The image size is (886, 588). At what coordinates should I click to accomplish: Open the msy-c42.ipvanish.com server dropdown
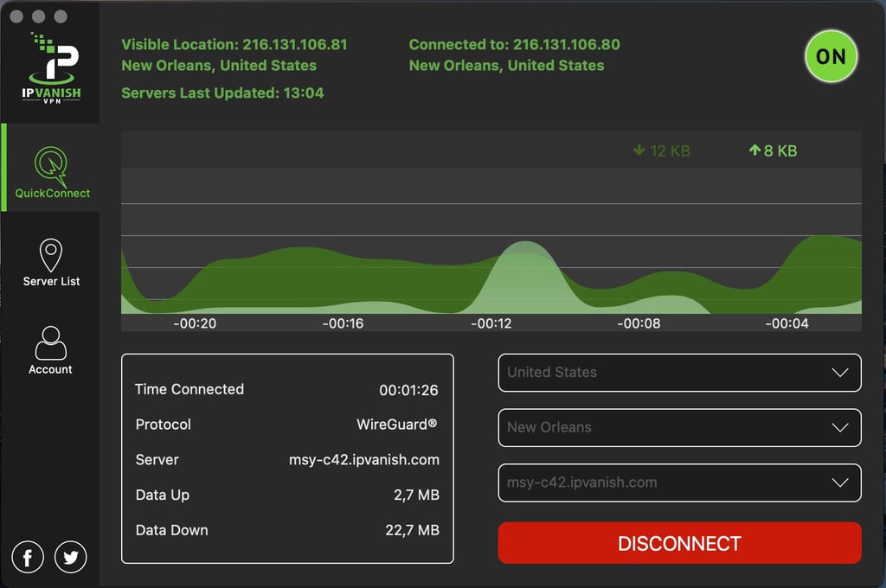(680, 483)
